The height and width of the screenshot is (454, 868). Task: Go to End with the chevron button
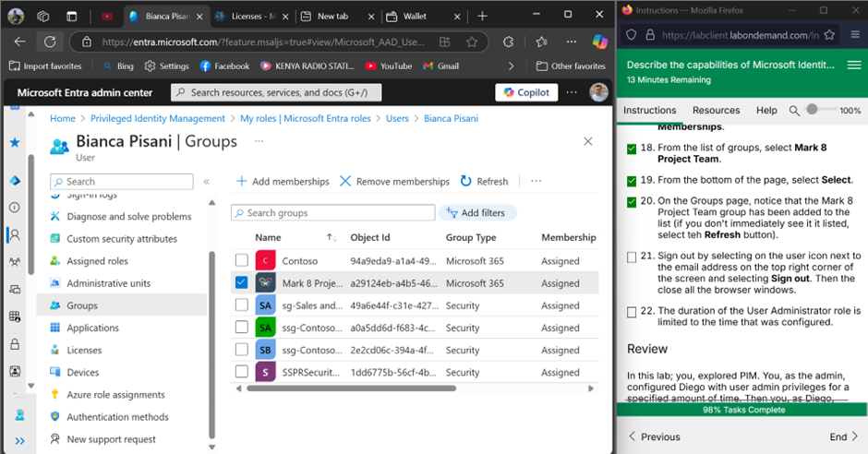844,436
